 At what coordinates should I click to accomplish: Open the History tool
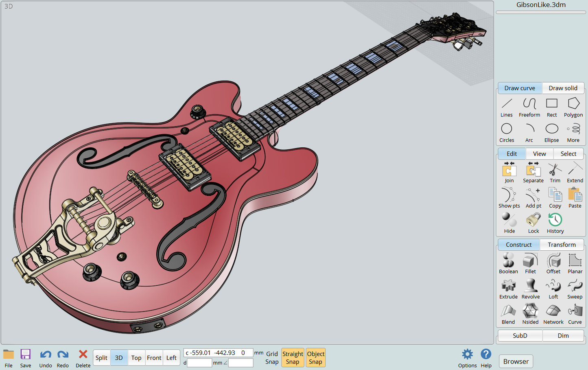[x=555, y=223]
